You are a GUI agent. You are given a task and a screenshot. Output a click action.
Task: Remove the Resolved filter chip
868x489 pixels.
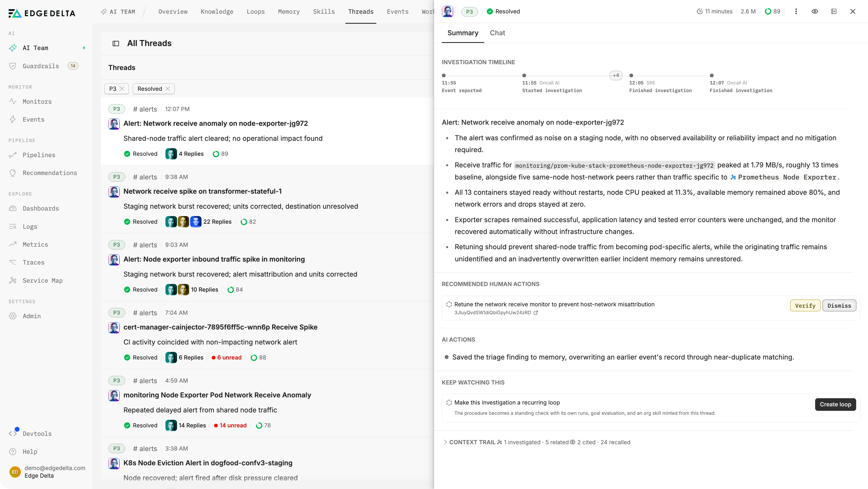pos(168,89)
